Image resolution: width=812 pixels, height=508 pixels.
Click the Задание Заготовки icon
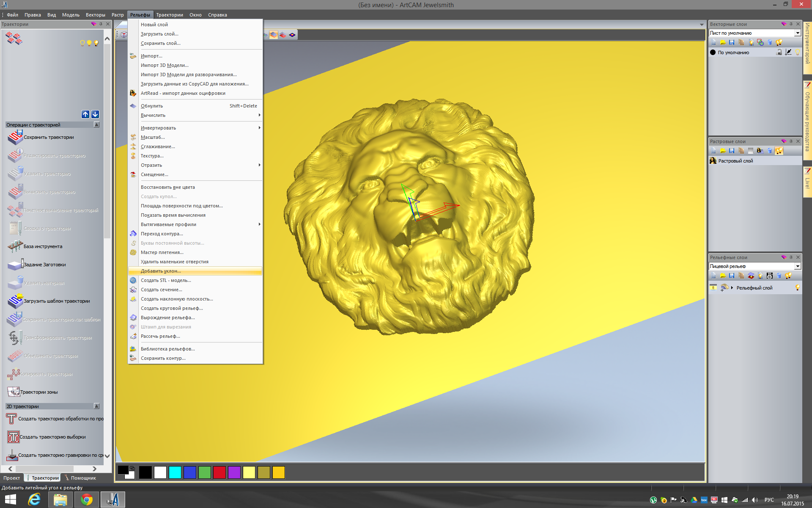(15, 265)
